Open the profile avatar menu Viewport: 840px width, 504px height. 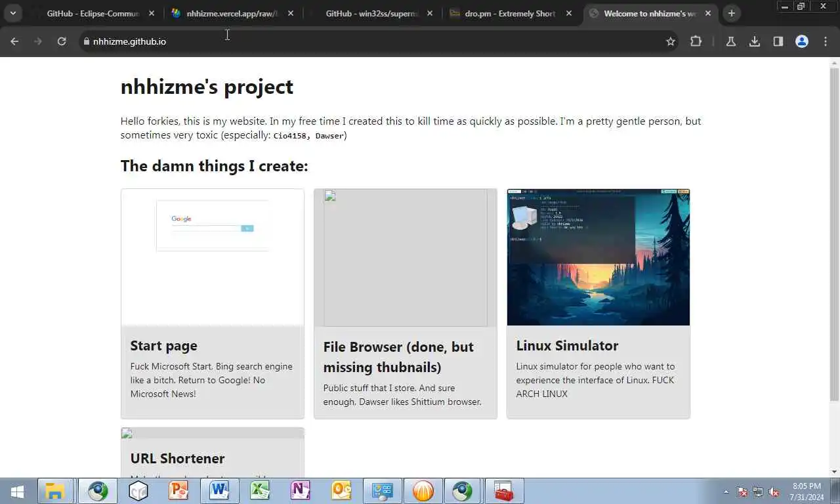click(802, 41)
